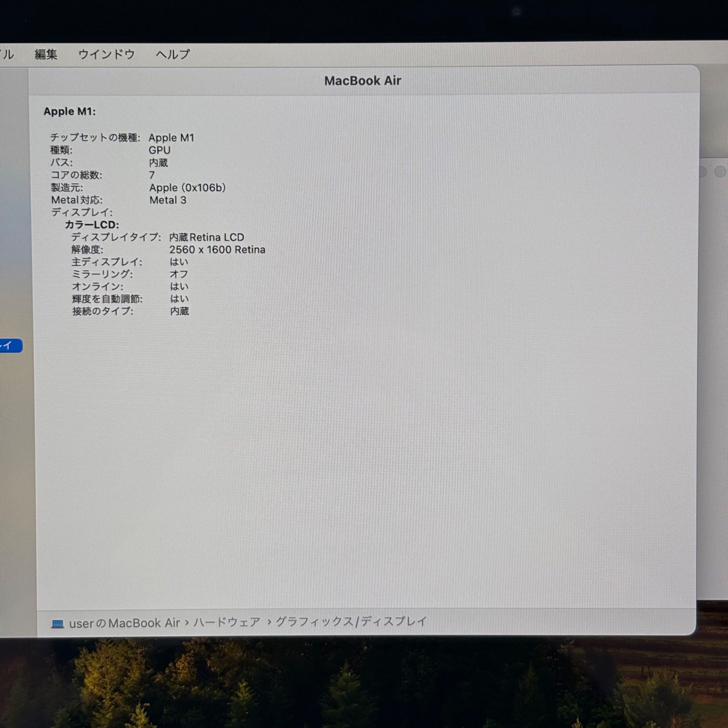Viewport: 728px width, 728px height.
Task: Click the ミラーリング value 'オフ'
Action: pos(179,274)
